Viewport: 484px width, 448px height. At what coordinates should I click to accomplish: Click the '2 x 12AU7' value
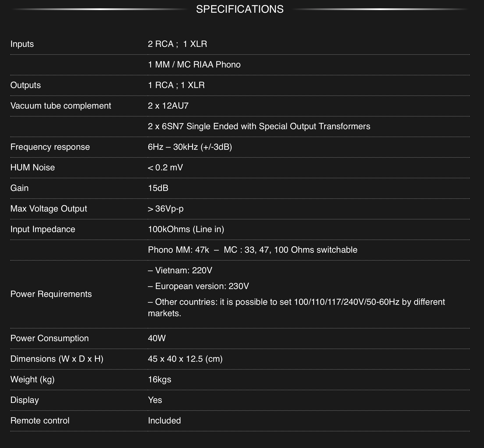(168, 106)
